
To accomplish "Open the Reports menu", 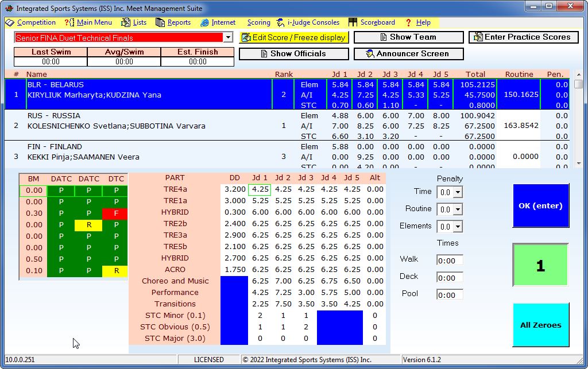I will (x=179, y=22).
